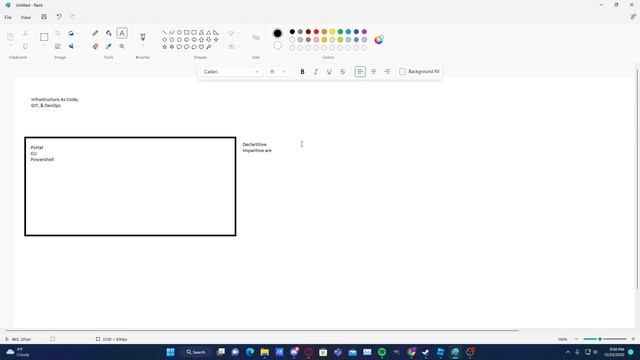
Task: Click the 'Powershell' text inside the box
Action: click(42, 160)
